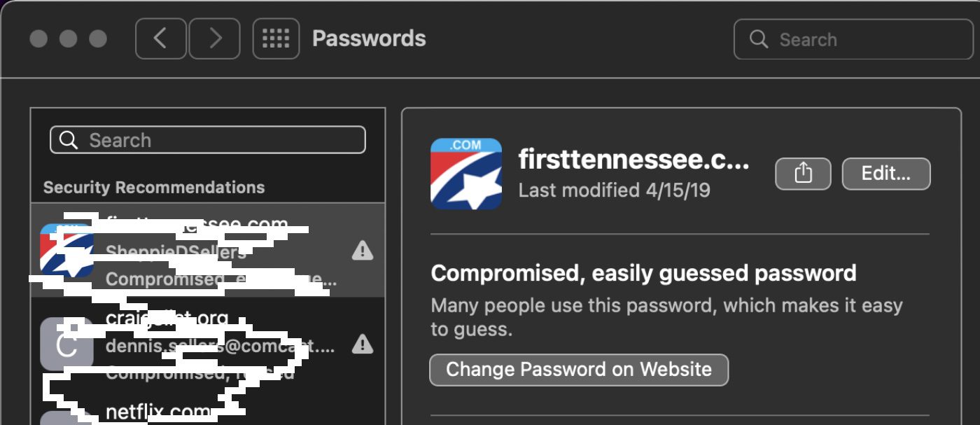Screen dimensions: 980x425
Task: Click the large firsttennessee.com site icon
Action: point(466,174)
